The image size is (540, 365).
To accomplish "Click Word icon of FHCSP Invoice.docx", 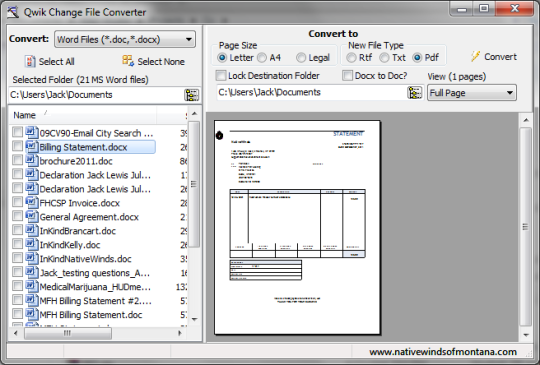I will tap(31, 202).
